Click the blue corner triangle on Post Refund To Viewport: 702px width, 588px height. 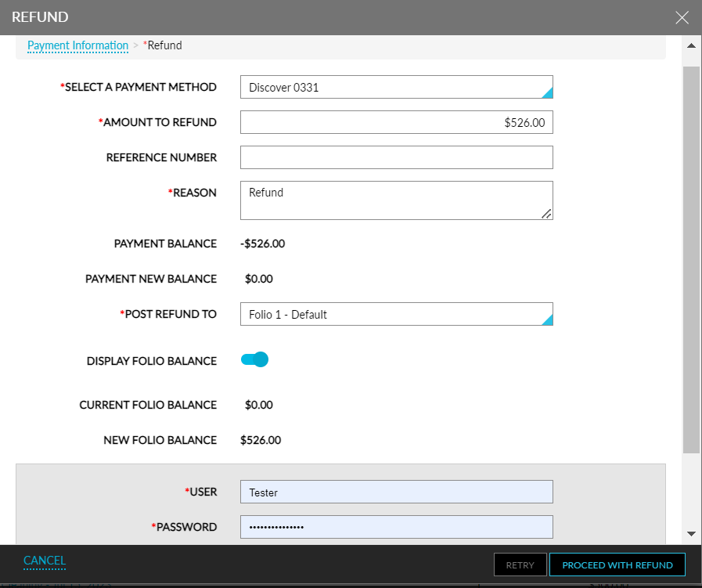[547, 322]
